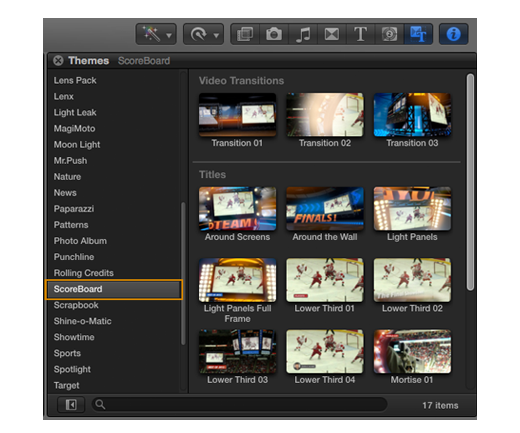The height and width of the screenshot is (433, 520).
Task: Select the ScoreBoard theme row
Action: [x=114, y=289]
